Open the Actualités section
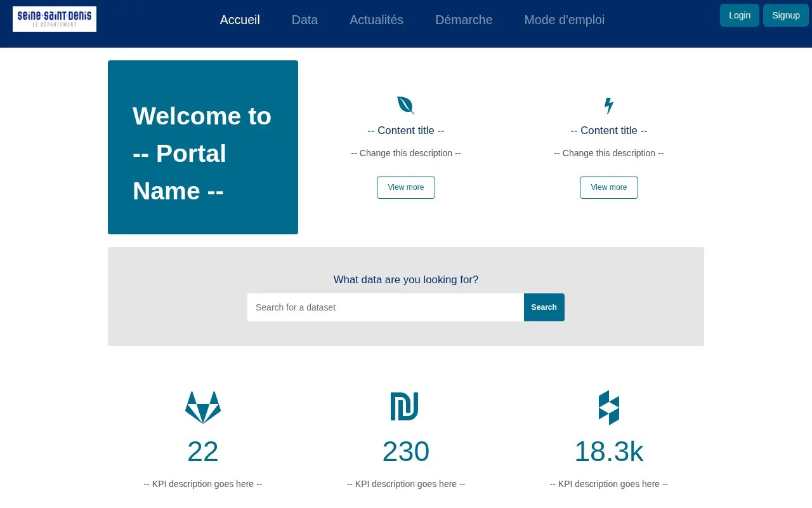Image resolution: width=812 pixels, height=508 pixels. pyautogui.click(x=376, y=20)
